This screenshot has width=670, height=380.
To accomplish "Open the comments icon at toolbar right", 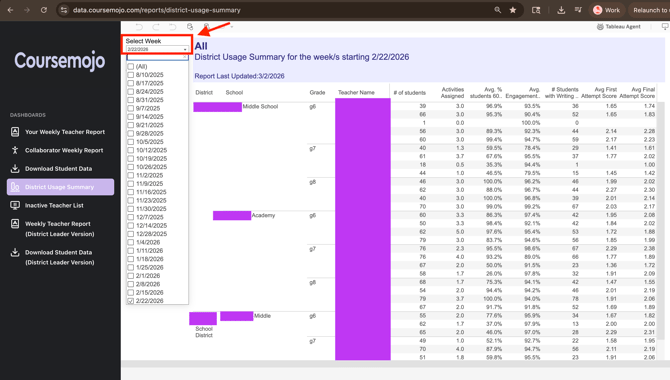I will coord(665,27).
